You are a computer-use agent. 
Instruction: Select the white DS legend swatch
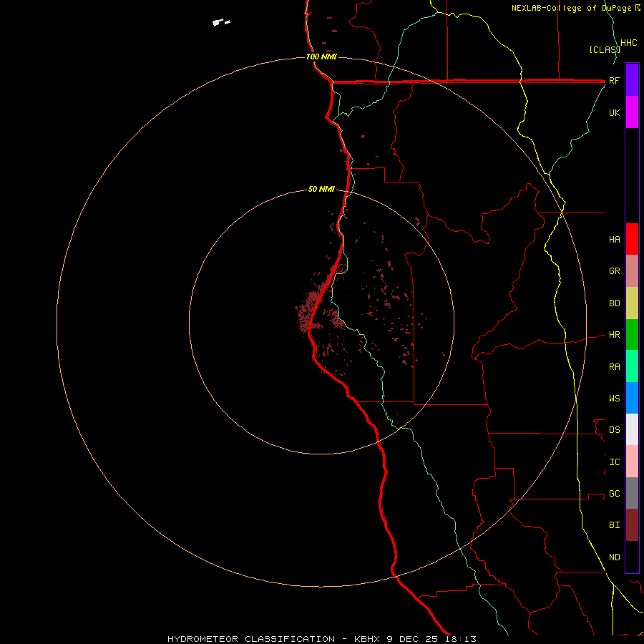click(632, 429)
